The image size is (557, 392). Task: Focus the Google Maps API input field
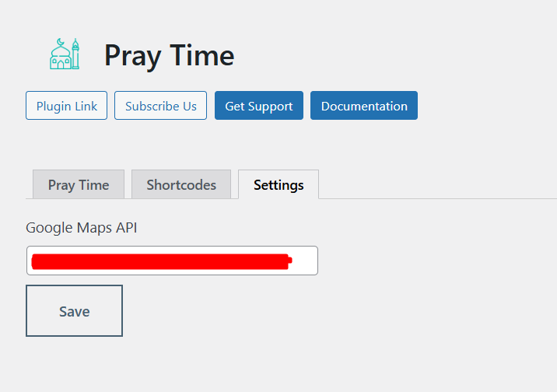172,261
